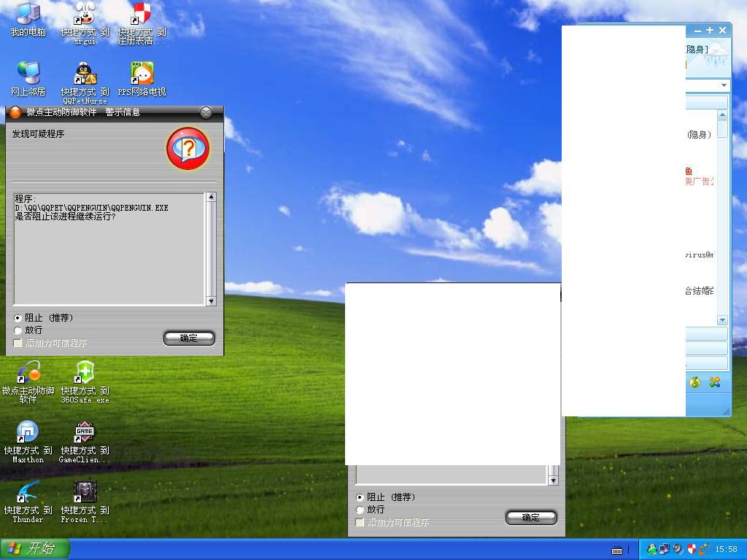Click the volume speaker tray icon
The height and width of the screenshot is (560, 747).
click(678, 549)
